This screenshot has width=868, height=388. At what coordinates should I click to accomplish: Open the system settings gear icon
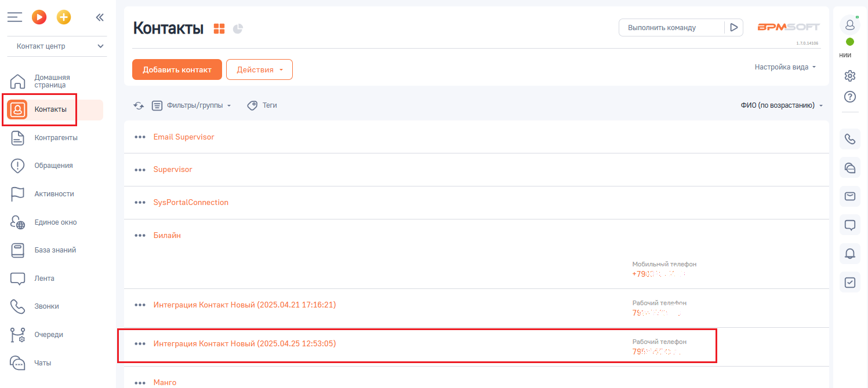(850, 75)
